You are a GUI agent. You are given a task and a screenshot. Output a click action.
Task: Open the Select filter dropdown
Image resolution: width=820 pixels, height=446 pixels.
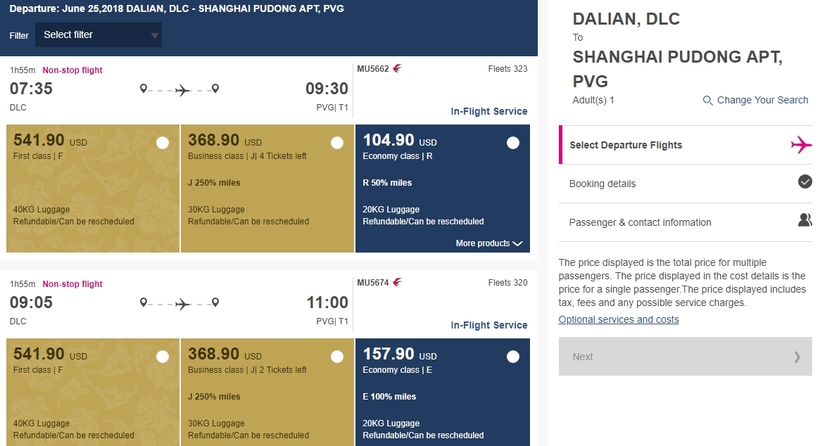click(x=98, y=35)
